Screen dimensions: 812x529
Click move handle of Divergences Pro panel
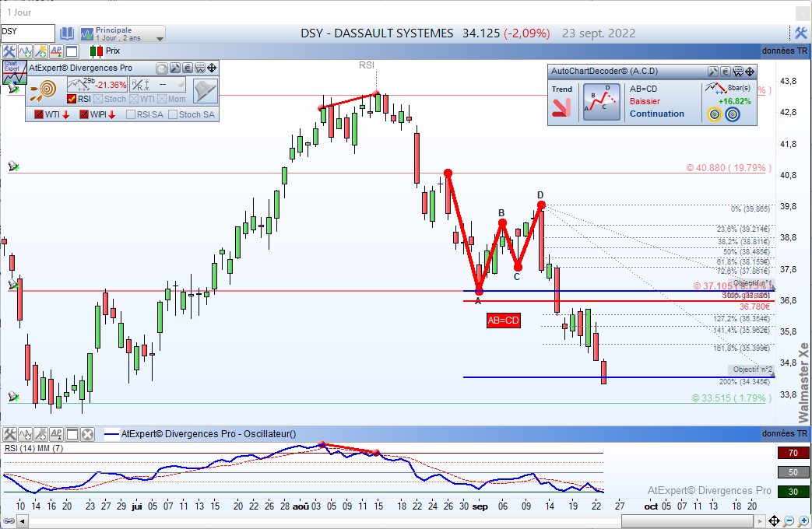pos(212,68)
